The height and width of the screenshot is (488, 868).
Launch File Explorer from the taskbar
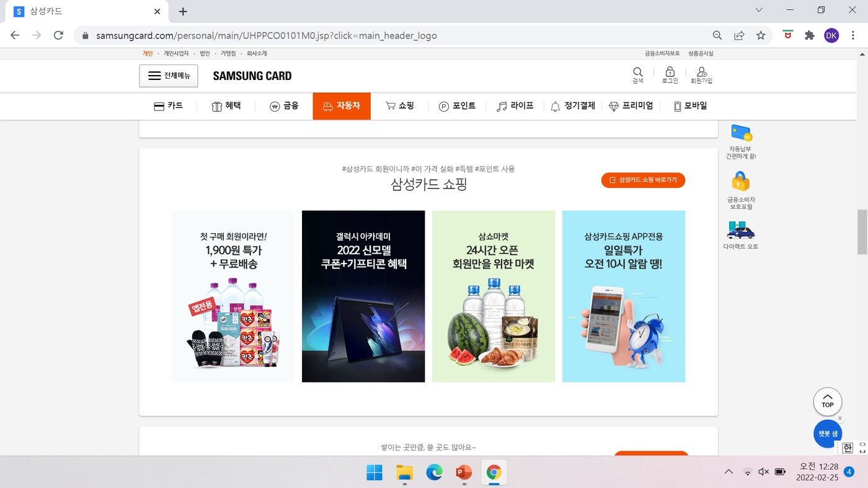(404, 472)
